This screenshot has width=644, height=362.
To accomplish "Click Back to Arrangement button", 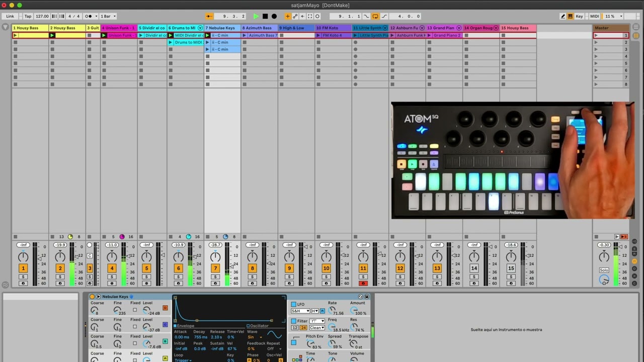I will click(624, 236).
